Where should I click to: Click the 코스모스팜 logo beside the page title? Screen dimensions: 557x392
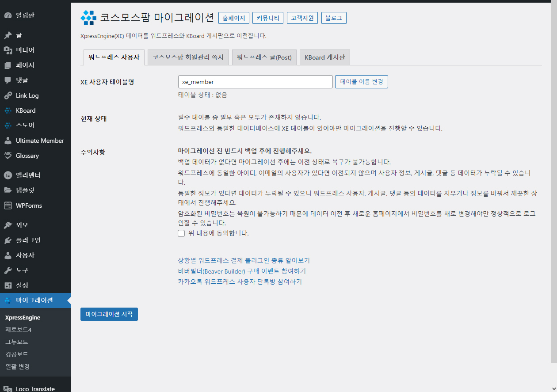pos(88,18)
